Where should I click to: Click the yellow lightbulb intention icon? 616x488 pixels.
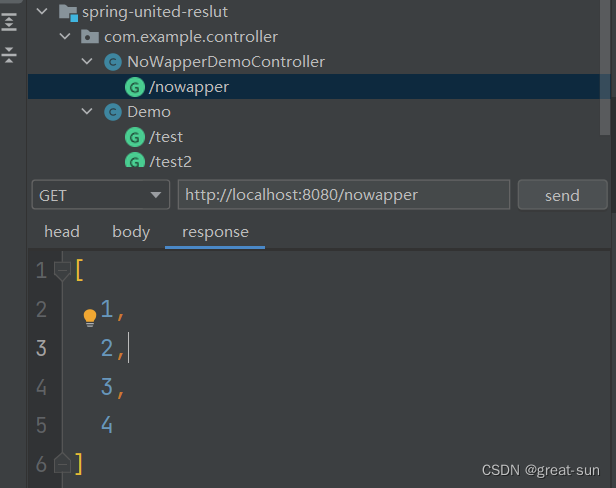point(90,317)
